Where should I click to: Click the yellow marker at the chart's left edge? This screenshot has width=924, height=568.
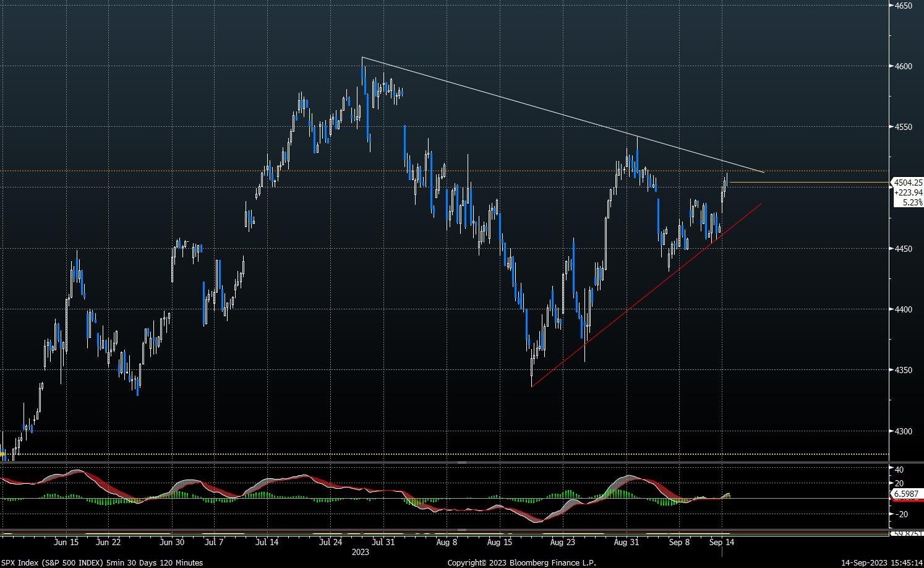2,454
